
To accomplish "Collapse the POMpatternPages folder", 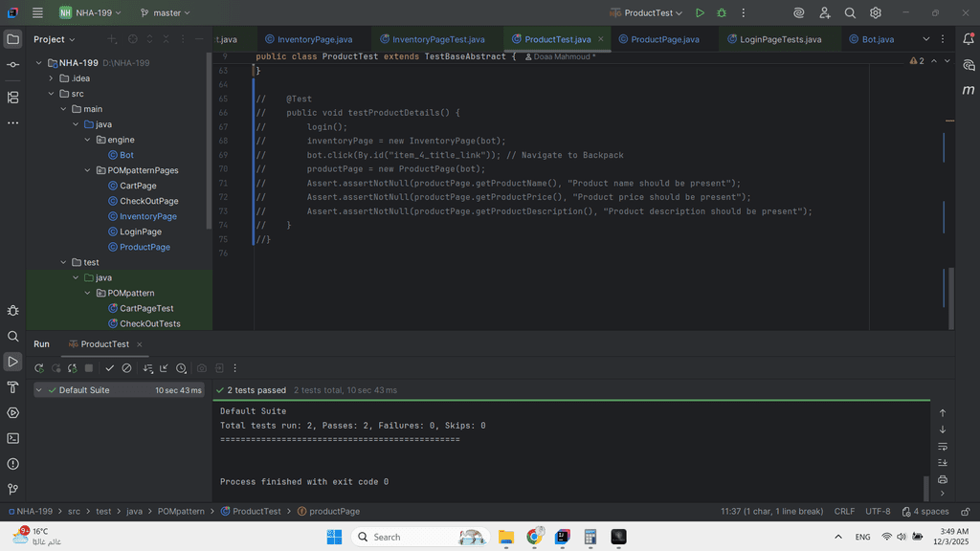I will [x=87, y=170].
